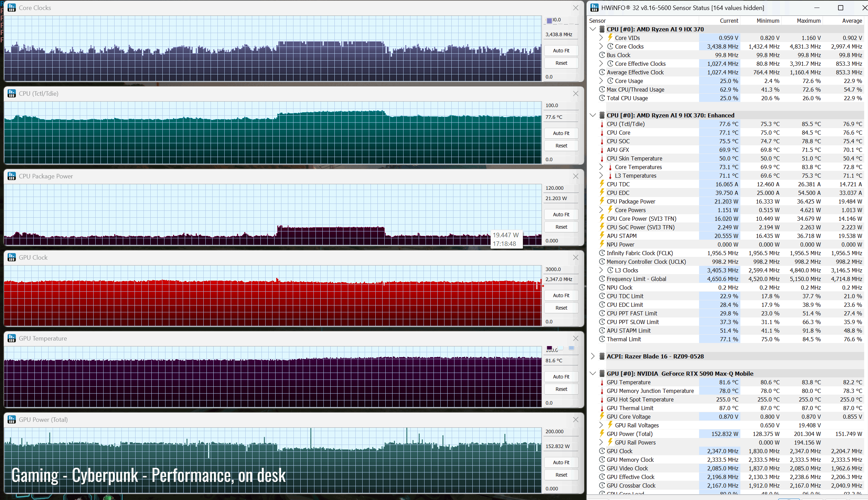The height and width of the screenshot is (500, 868).
Task: Collapse the GPU [#0] NVIDIA GeForce section
Action: click(x=593, y=374)
